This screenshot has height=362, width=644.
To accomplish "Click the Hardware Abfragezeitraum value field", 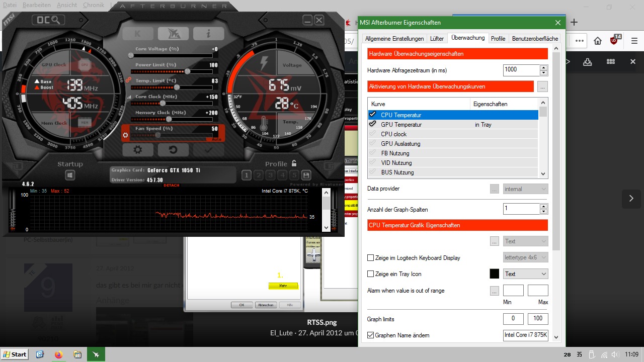I will pos(521,70).
